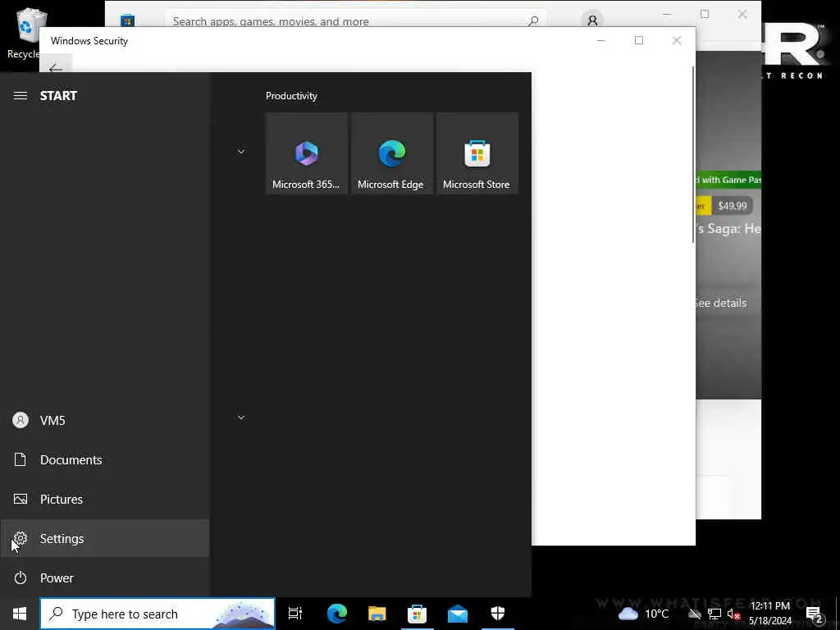
Task: Open the Store home logo icon
Action: click(x=127, y=21)
